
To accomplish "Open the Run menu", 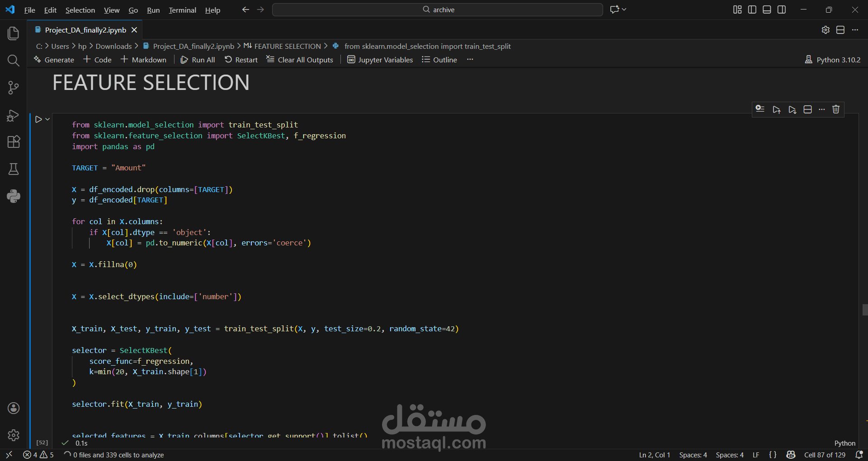I will click(x=153, y=10).
